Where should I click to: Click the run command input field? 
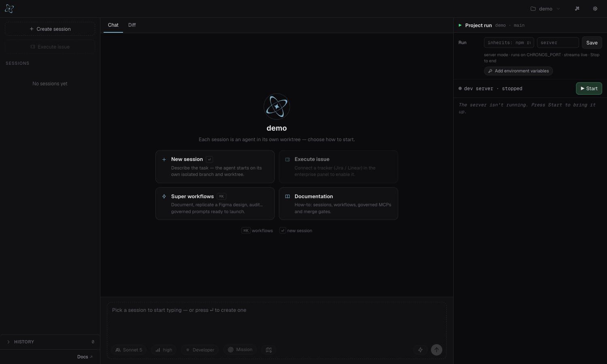(509, 42)
